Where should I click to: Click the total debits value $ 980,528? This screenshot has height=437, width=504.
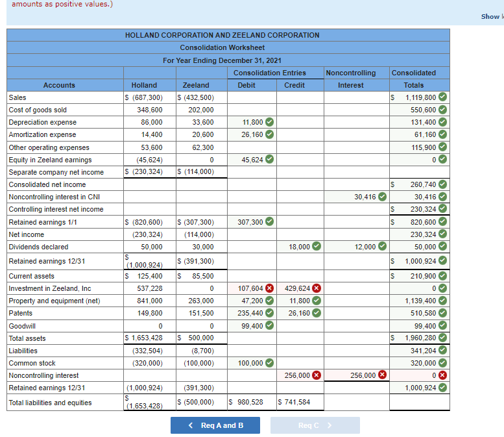coord(246,402)
